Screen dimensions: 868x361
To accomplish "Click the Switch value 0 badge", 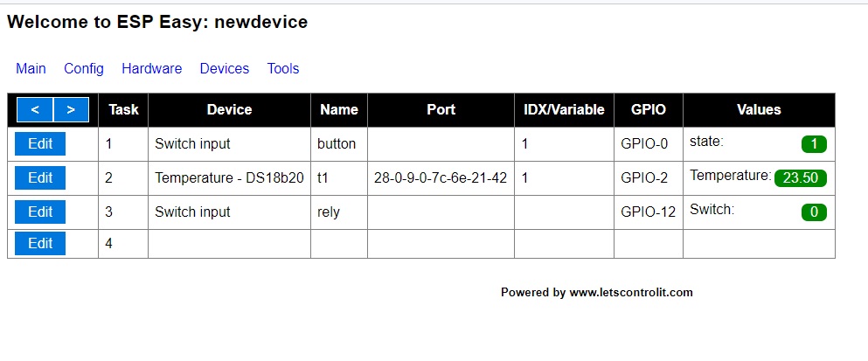I will pos(814,212).
